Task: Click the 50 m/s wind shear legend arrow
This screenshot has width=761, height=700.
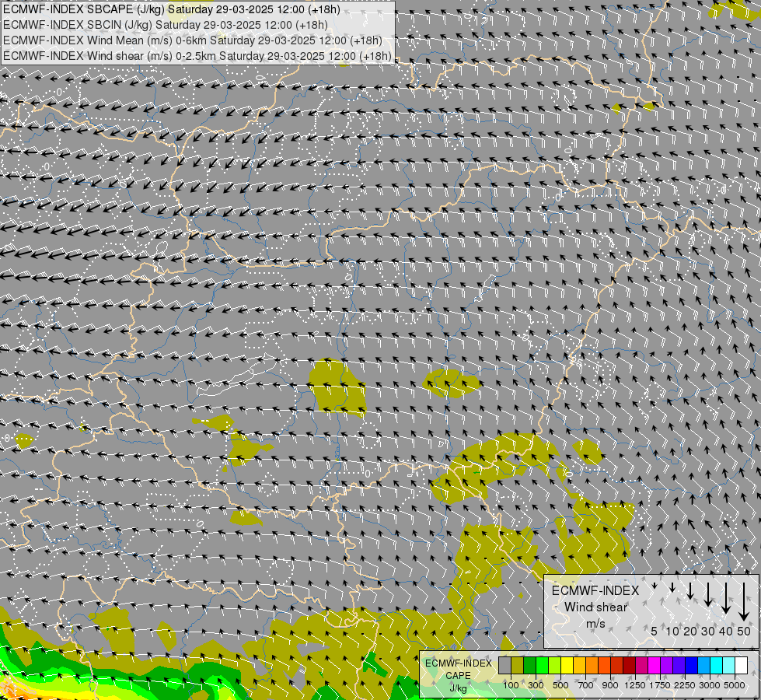Action: pyautogui.click(x=744, y=602)
